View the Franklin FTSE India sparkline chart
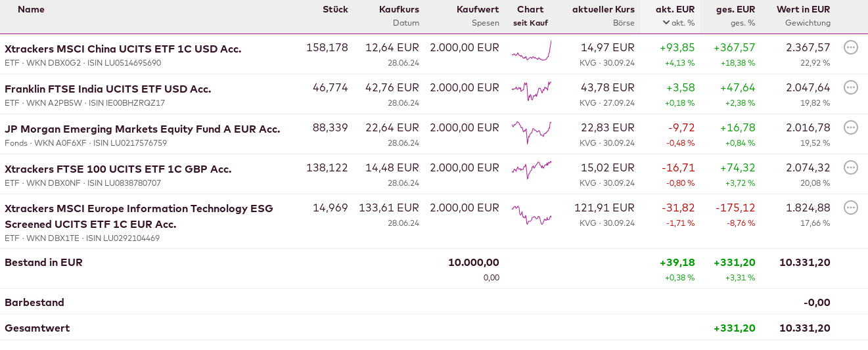This screenshot has height=350, width=868. [532, 91]
